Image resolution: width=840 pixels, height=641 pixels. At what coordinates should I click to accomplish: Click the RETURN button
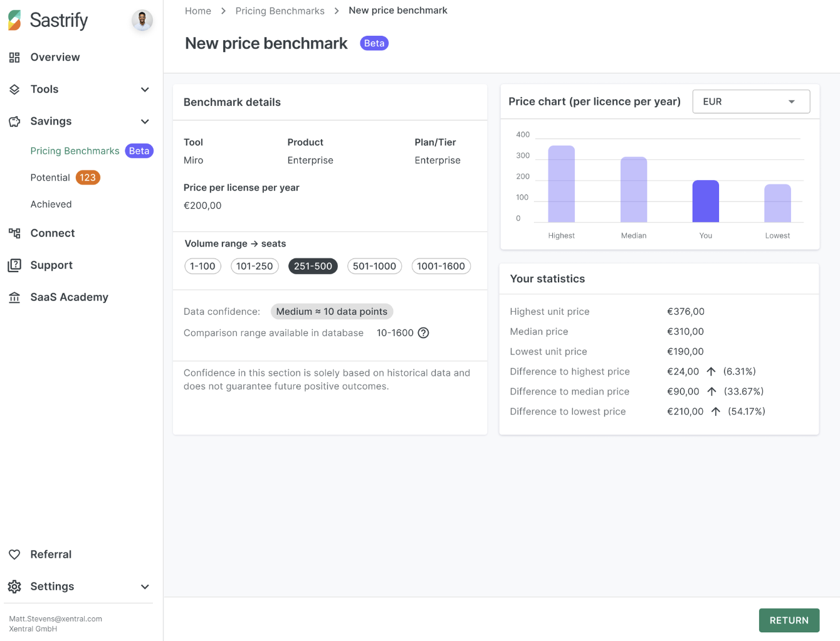pyautogui.click(x=789, y=620)
